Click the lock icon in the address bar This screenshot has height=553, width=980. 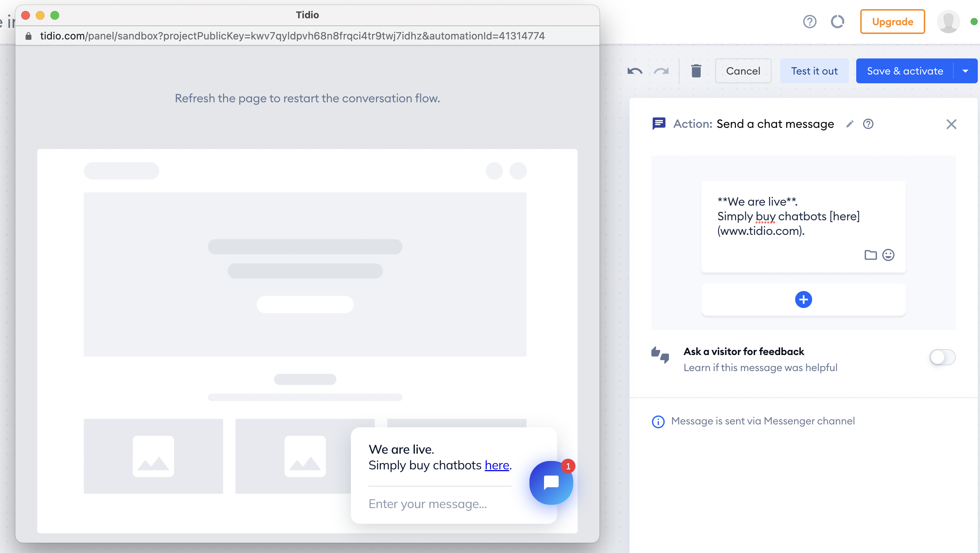[28, 36]
